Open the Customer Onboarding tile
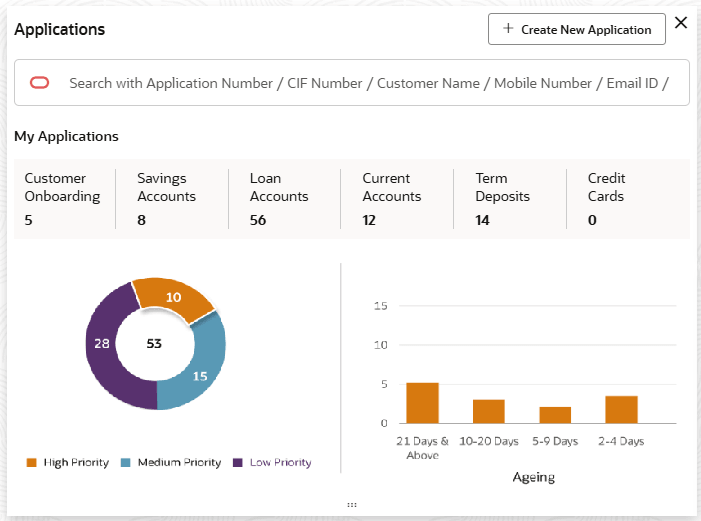Viewport: 701px width, 521px height. [x=62, y=198]
